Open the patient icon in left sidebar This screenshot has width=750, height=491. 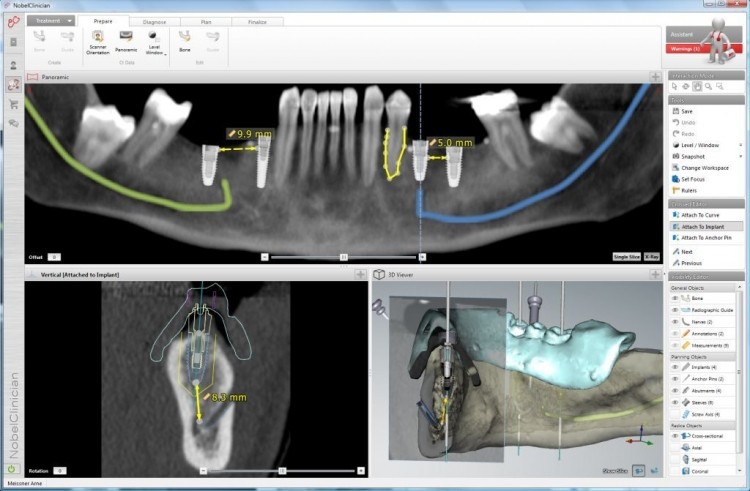(x=13, y=65)
